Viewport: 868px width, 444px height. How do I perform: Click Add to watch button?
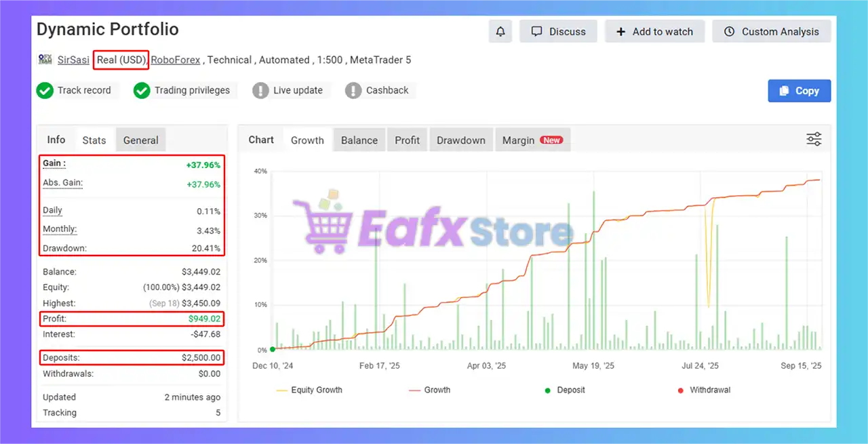click(x=654, y=31)
